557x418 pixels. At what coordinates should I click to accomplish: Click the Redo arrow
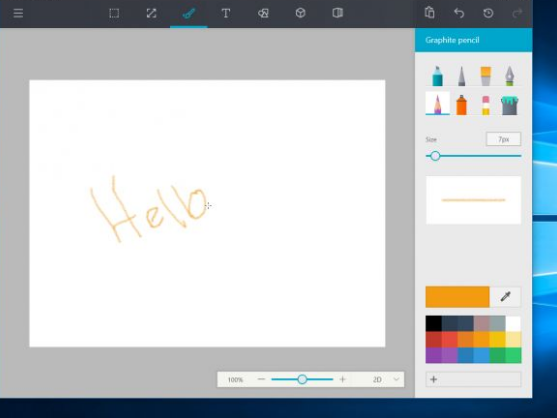point(517,13)
